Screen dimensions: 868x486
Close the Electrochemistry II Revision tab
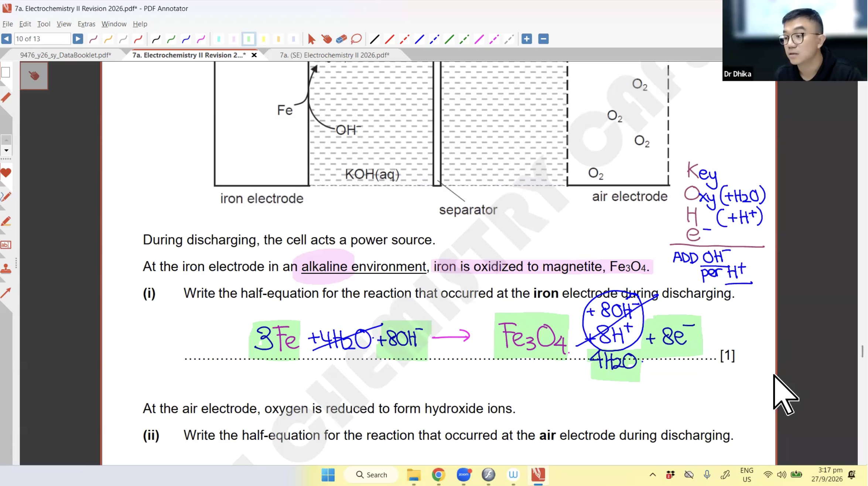tap(254, 55)
